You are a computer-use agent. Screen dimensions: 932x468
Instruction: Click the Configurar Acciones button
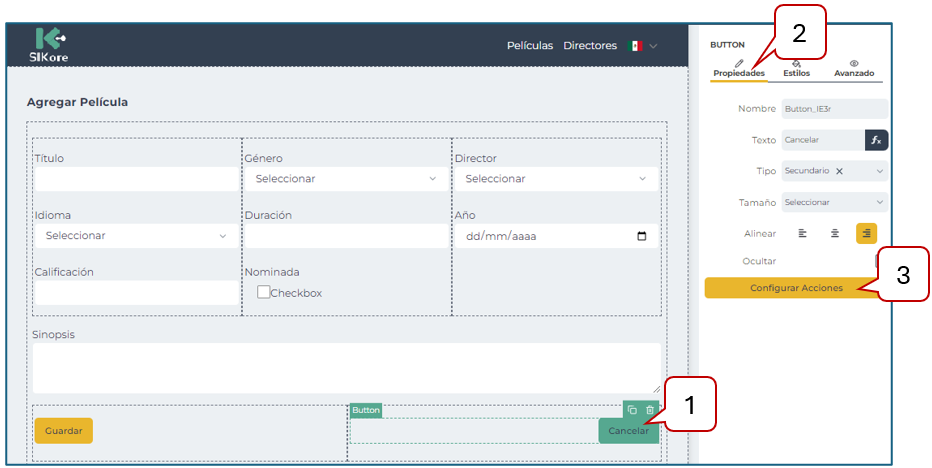(x=795, y=288)
